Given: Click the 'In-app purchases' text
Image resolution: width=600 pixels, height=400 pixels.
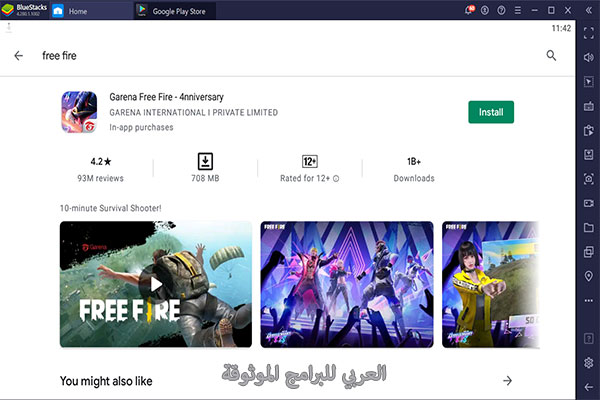Looking at the screenshot, I should click(x=141, y=127).
